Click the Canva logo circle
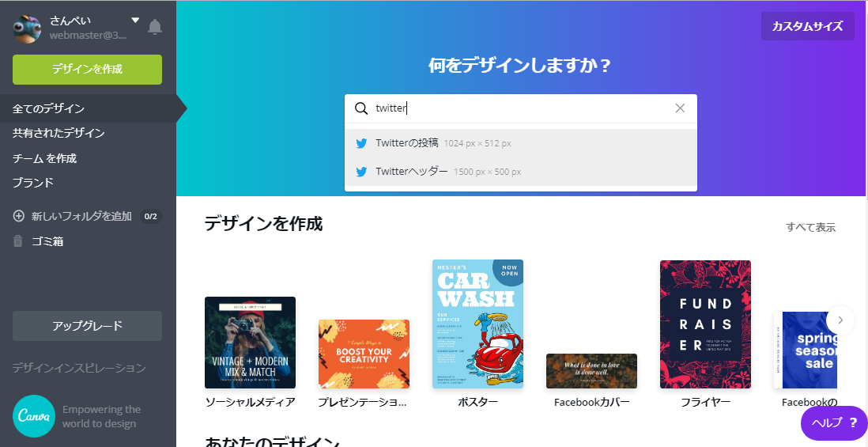Image resolution: width=868 pixels, height=447 pixels. click(34, 416)
